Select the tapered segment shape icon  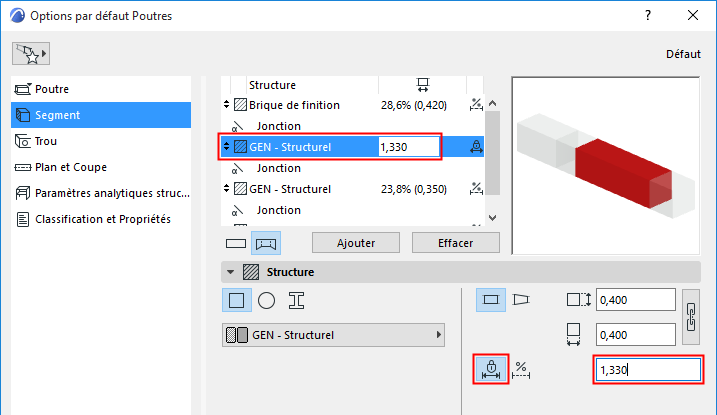click(x=521, y=299)
